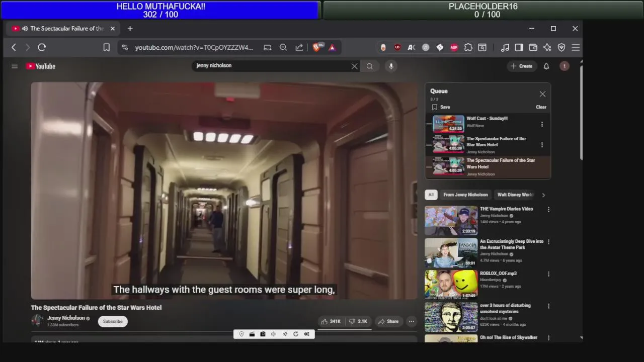Image resolution: width=644 pixels, height=362 pixels.
Task: Show more filter chips with right chevron
Action: click(543, 195)
